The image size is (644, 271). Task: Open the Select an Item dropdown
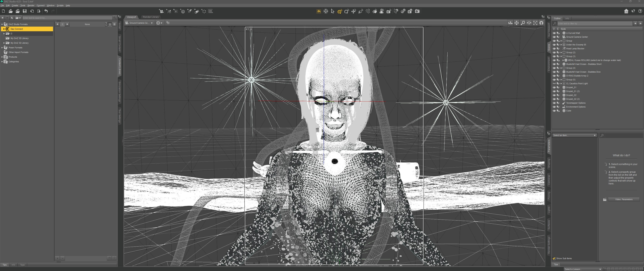pyautogui.click(x=574, y=135)
